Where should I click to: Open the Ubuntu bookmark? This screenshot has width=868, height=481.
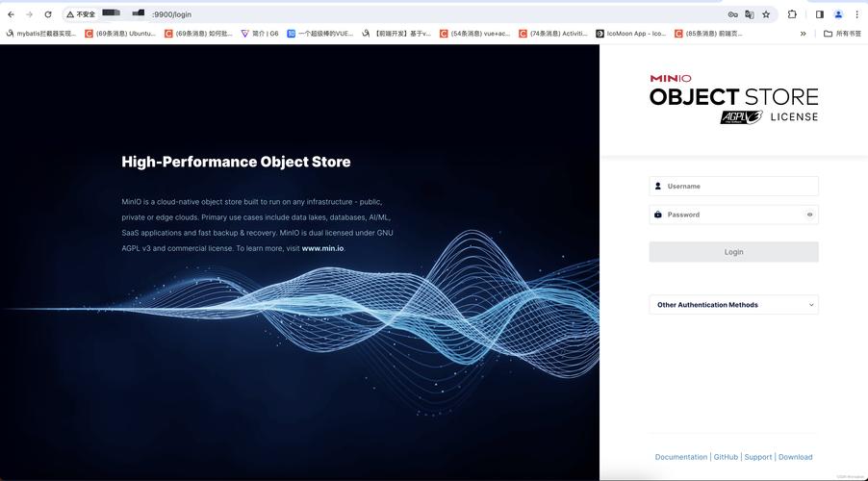[x=120, y=34]
